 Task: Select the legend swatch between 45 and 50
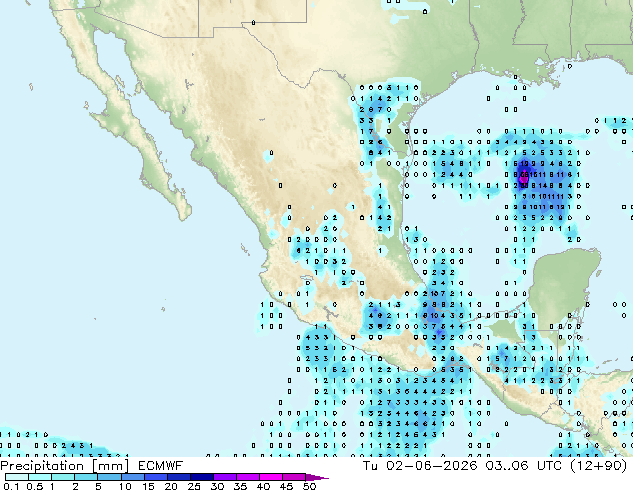point(294,477)
